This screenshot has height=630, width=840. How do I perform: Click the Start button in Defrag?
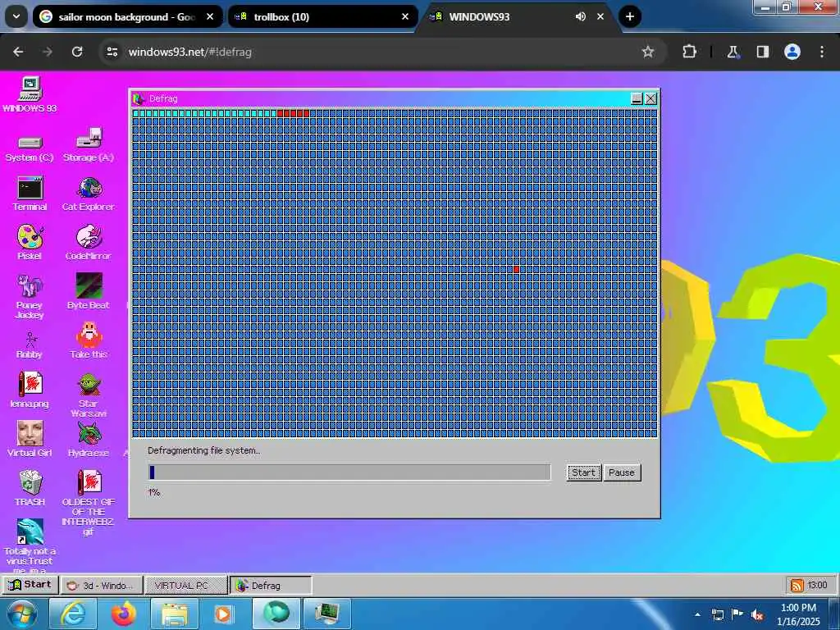(x=583, y=472)
